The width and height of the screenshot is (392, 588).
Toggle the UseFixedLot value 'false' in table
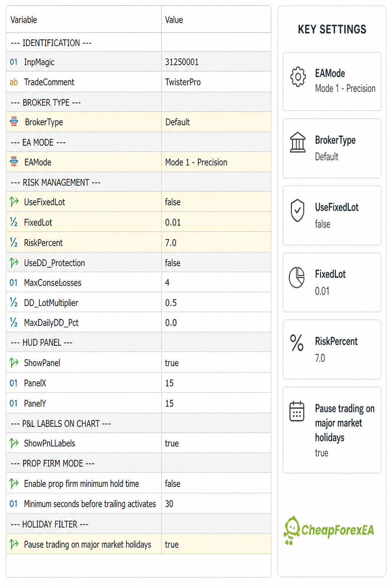[x=173, y=202]
